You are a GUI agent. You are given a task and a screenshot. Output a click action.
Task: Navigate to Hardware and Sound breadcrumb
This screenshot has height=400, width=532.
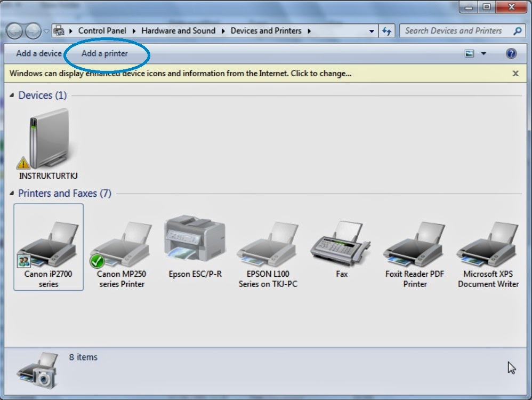click(x=178, y=31)
